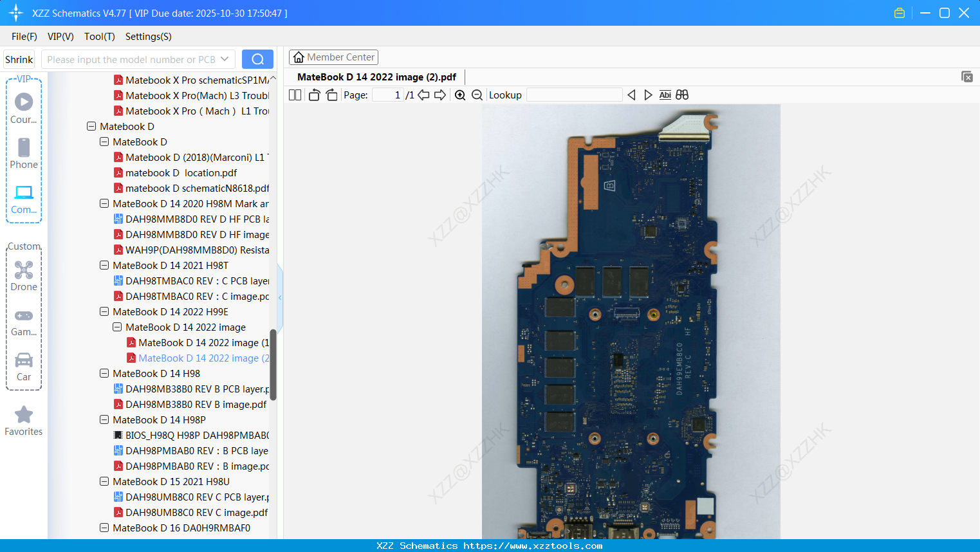
Task: Open matebook D location.pdf
Action: 175,173
